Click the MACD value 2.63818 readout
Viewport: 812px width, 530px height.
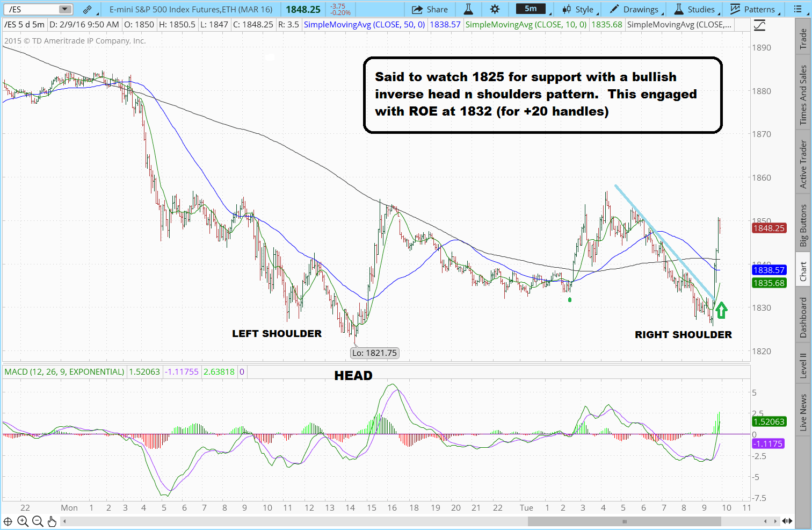click(x=219, y=371)
